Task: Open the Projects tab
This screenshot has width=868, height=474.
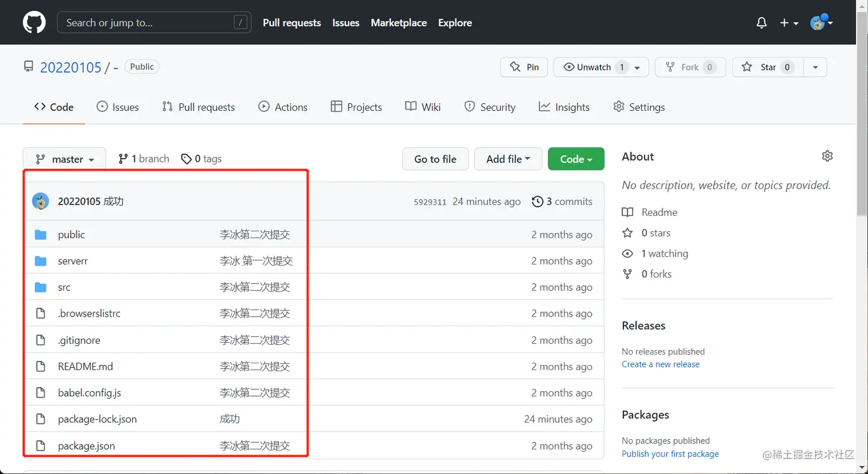Action: [356, 107]
